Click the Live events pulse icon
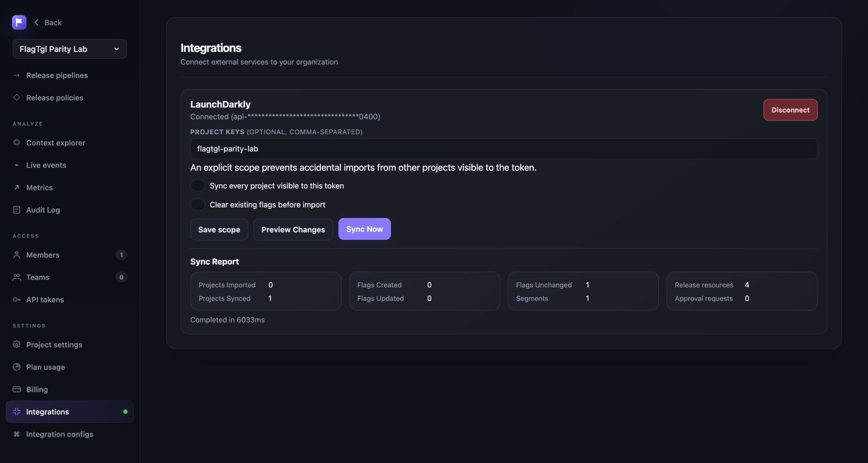 17,165
